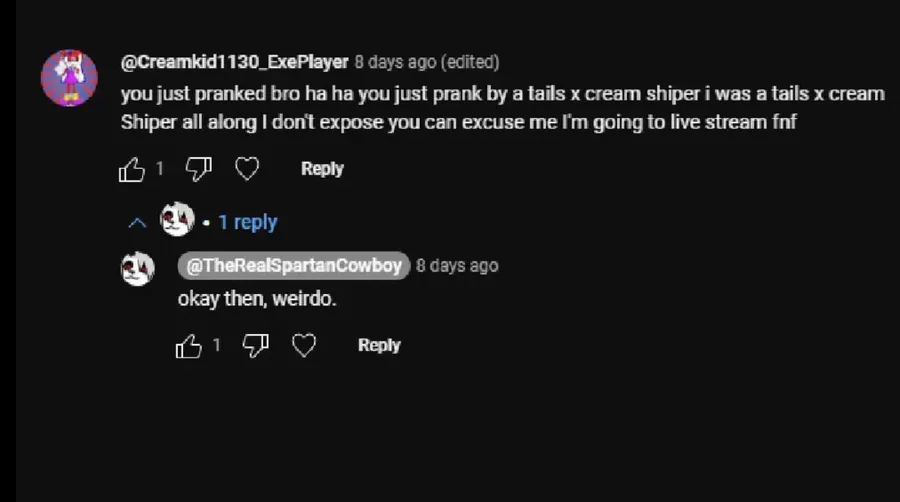Viewport: 900px width, 502px height.
Task: Click the small avatar next to "1 reply"
Action: [177, 219]
